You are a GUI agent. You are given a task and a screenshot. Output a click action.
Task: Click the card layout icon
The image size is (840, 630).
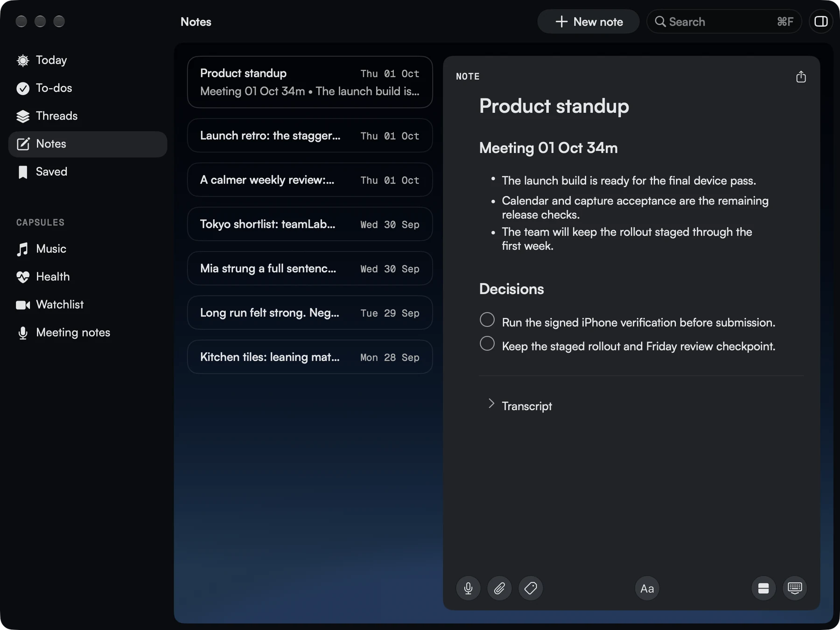(x=763, y=588)
